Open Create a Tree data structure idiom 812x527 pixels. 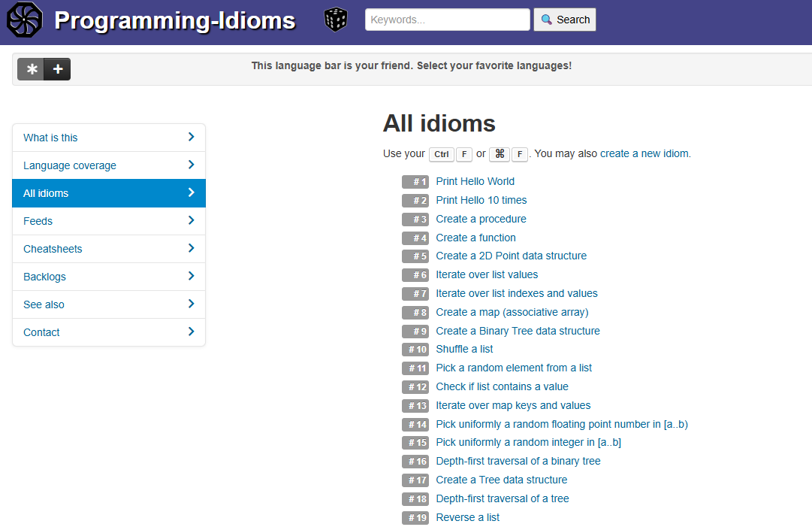click(x=501, y=480)
